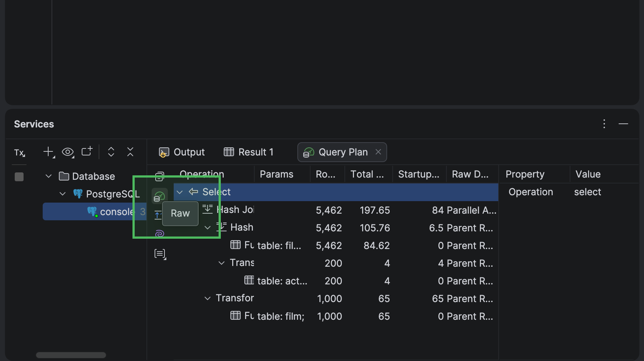This screenshot has height=361, width=644.
Task: Collapse the PostgreSQL tree node
Action: 63,194
